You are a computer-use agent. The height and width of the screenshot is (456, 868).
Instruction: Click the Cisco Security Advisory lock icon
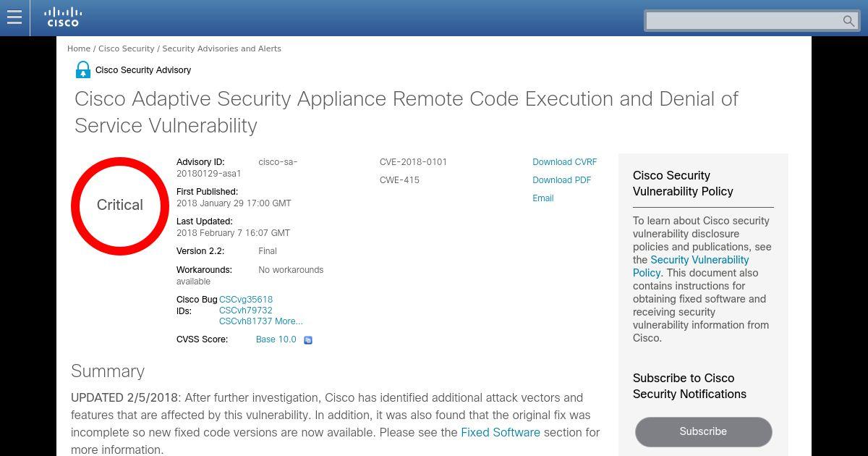click(83, 69)
